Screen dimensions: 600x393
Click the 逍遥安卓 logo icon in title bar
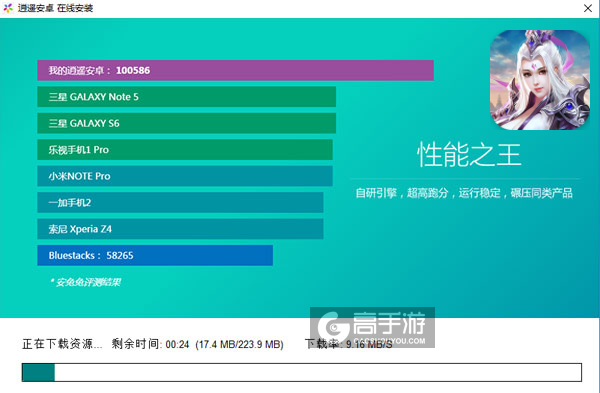[x=8, y=8]
